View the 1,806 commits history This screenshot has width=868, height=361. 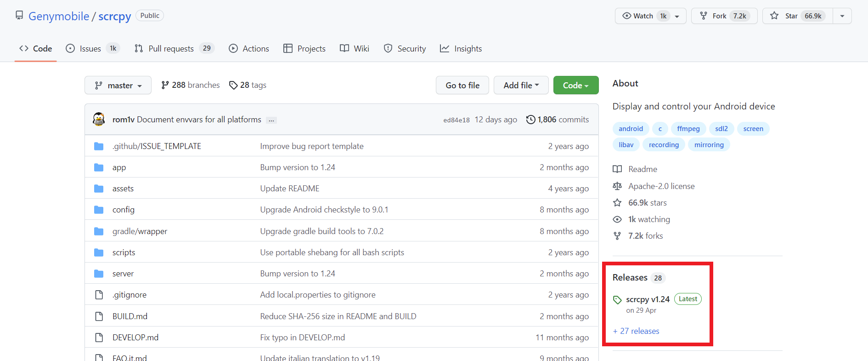point(558,120)
